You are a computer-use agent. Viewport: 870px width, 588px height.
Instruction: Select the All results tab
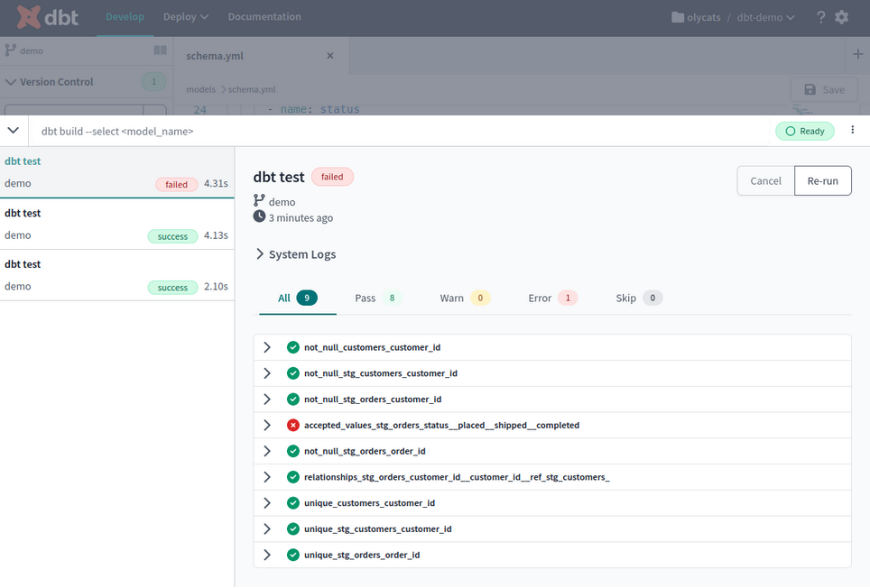click(298, 299)
